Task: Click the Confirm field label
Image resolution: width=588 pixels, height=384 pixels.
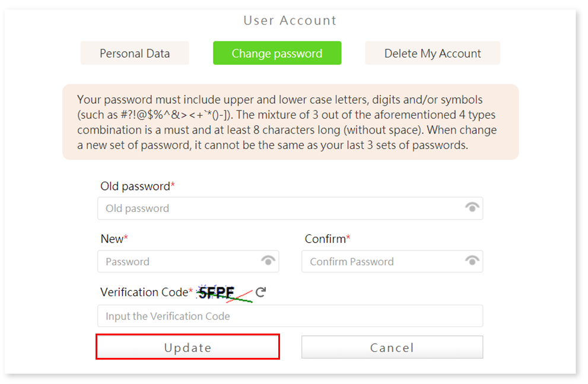Action: 325,239
